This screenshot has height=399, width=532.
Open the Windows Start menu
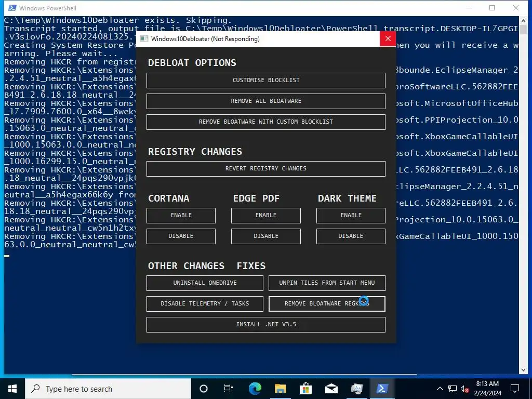(x=12, y=389)
